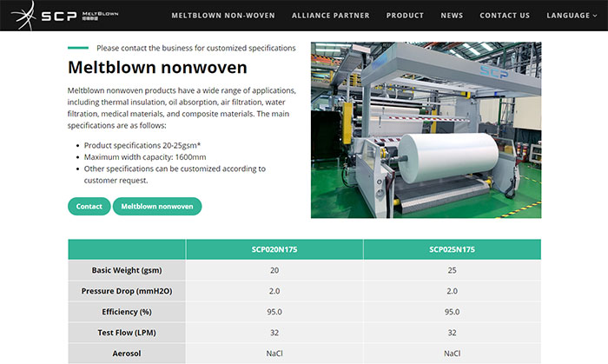The height and width of the screenshot is (364, 608).
Task: Open the News page
Action: click(452, 16)
